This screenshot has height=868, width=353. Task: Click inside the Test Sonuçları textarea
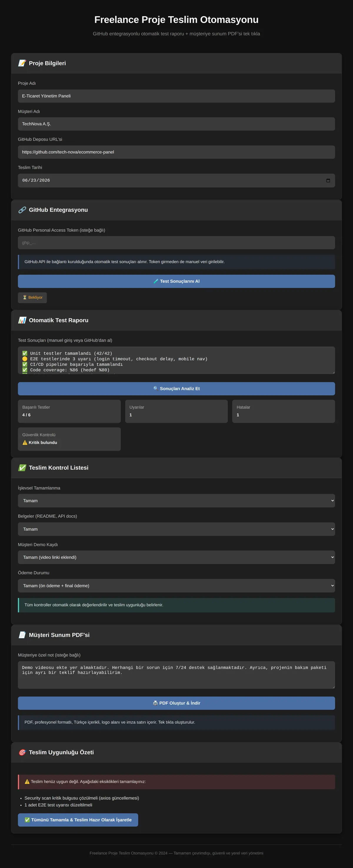click(x=176, y=360)
